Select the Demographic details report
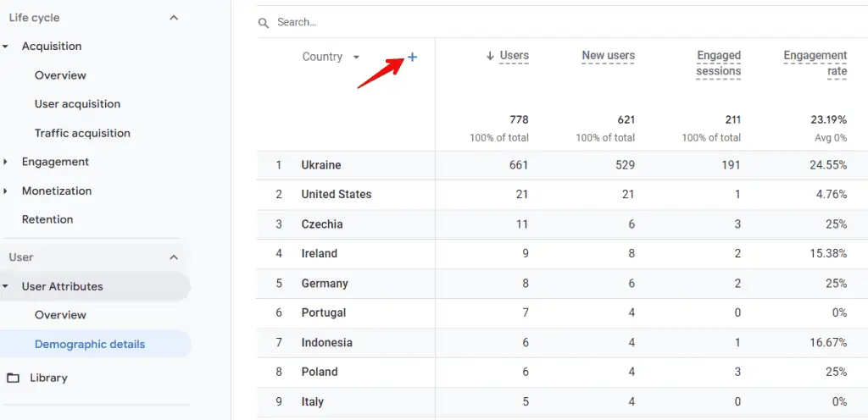868x420 pixels. (x=90, y=345)
